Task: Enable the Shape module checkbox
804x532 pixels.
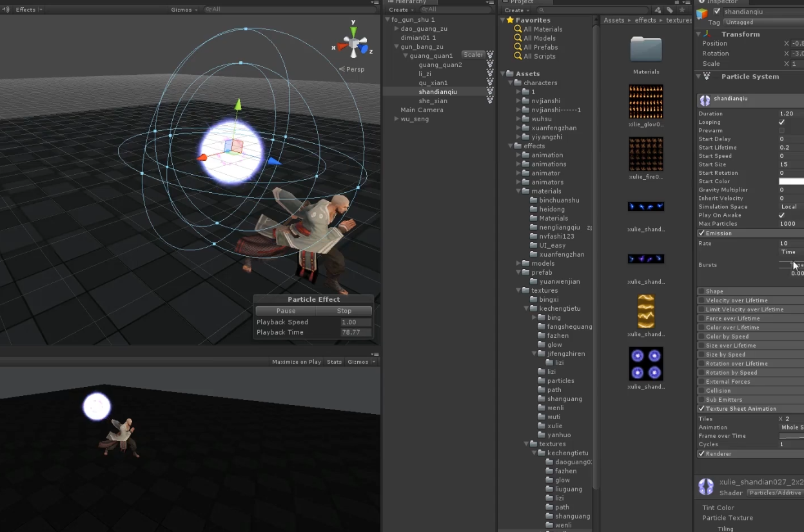Action: (701, 291)
